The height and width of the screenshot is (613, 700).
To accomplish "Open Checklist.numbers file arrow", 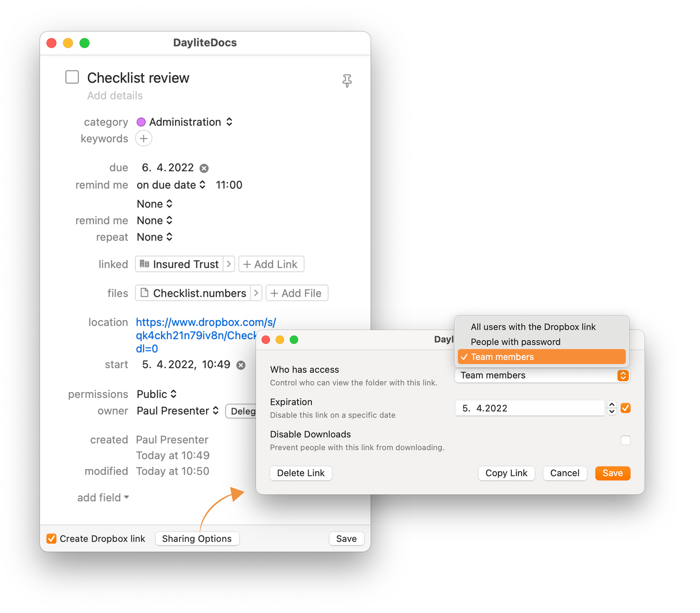I will point(256,293).
